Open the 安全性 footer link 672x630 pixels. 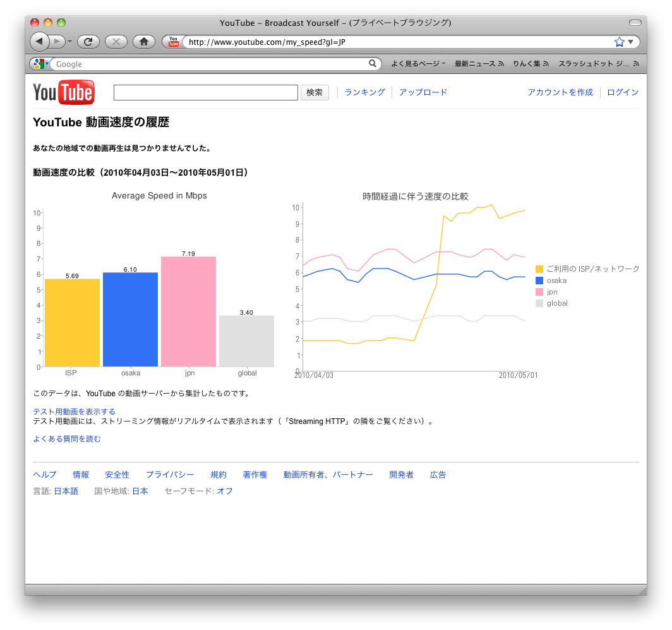coord(117,475)
